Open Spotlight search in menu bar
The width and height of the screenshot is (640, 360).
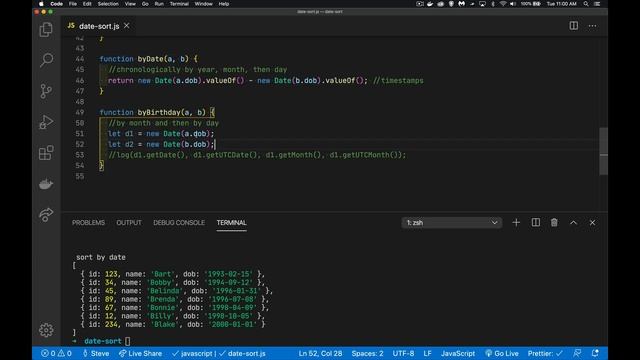point(586,4)
